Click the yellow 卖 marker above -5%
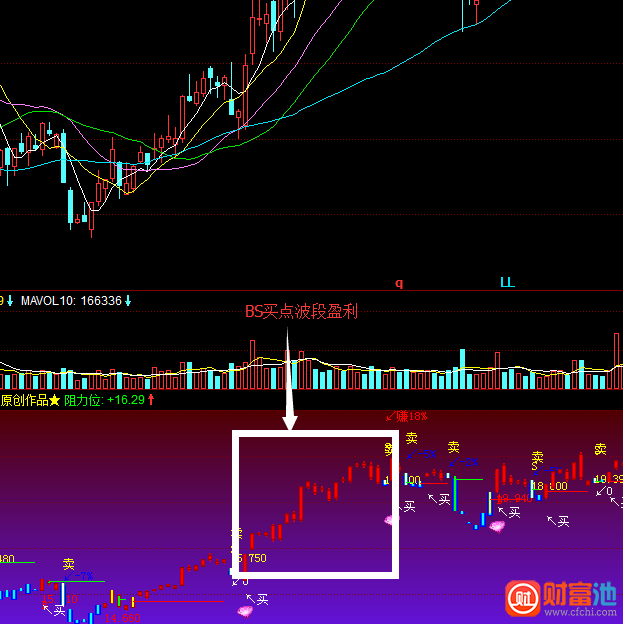623x624 pixels. click(412, 439)
